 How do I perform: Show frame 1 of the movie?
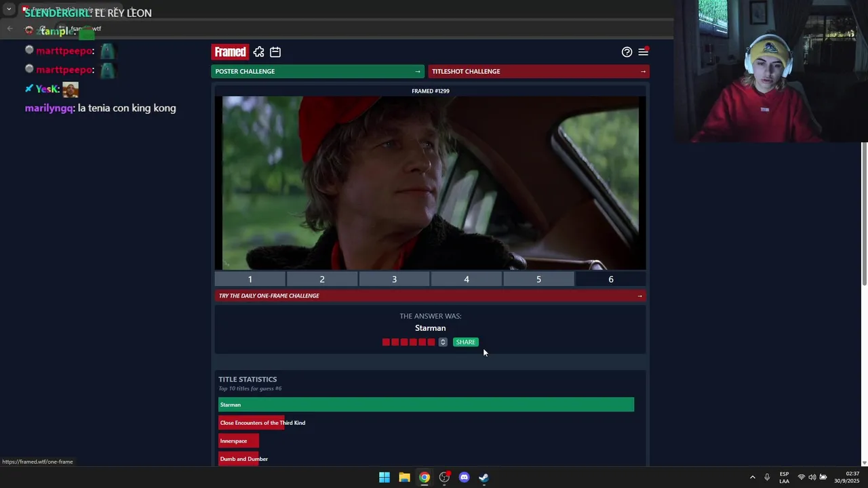[250, 279]
